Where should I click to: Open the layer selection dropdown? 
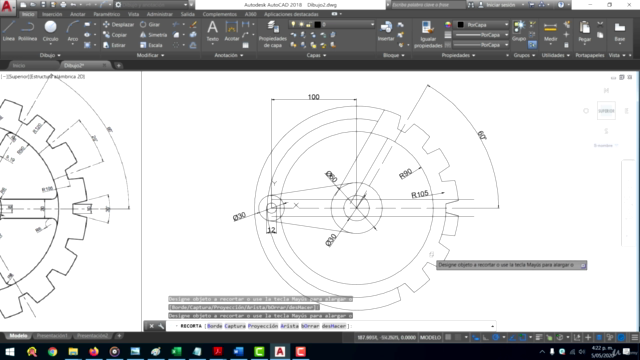tap(332, 24)
